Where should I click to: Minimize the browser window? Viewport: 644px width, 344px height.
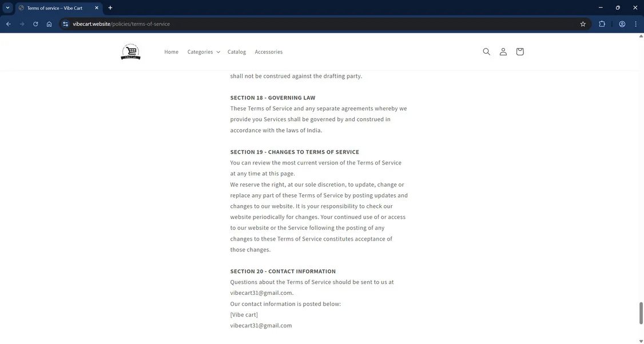[601, 8]
